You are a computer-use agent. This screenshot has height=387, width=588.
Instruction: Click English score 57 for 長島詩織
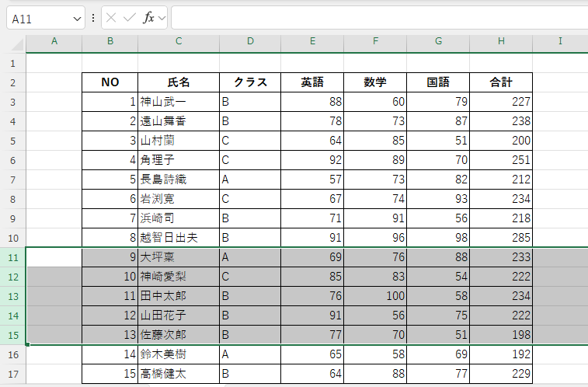point(312,180)
